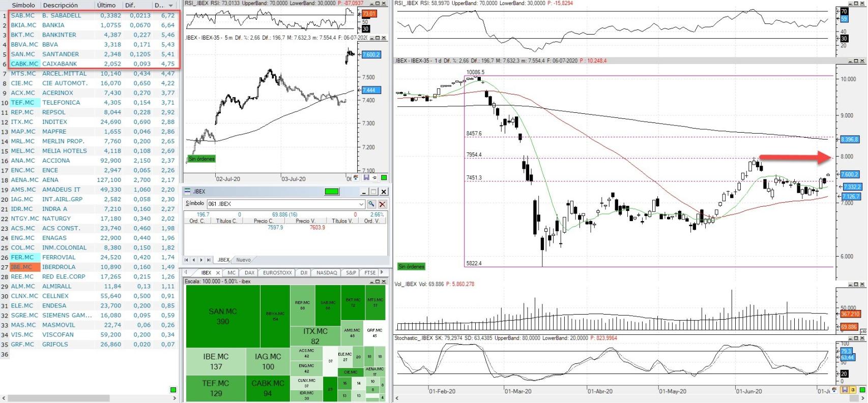Select the IBE.MC row in the quote list

(x=89, y=267)
